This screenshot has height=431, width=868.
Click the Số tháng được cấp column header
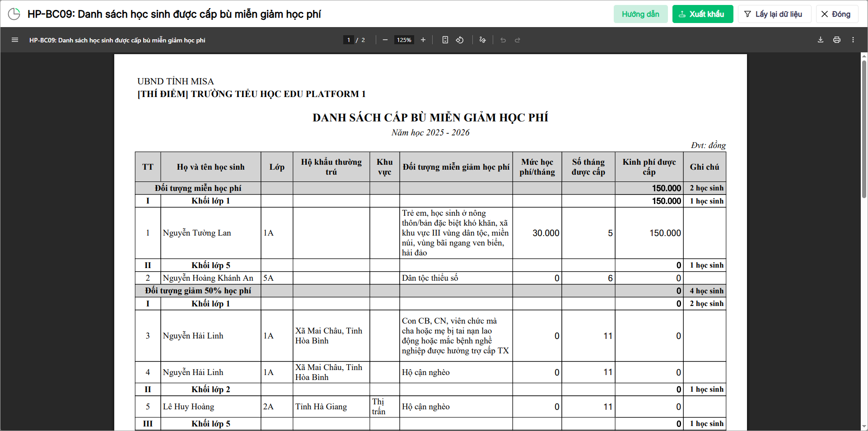pyautogui.click(x=588, y=167)
